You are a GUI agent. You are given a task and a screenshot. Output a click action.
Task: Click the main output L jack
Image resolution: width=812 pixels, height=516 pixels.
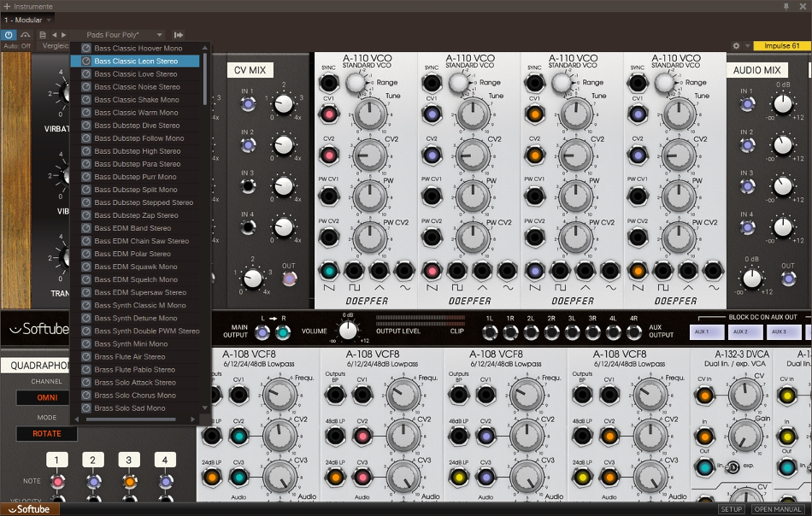(262, 333)
